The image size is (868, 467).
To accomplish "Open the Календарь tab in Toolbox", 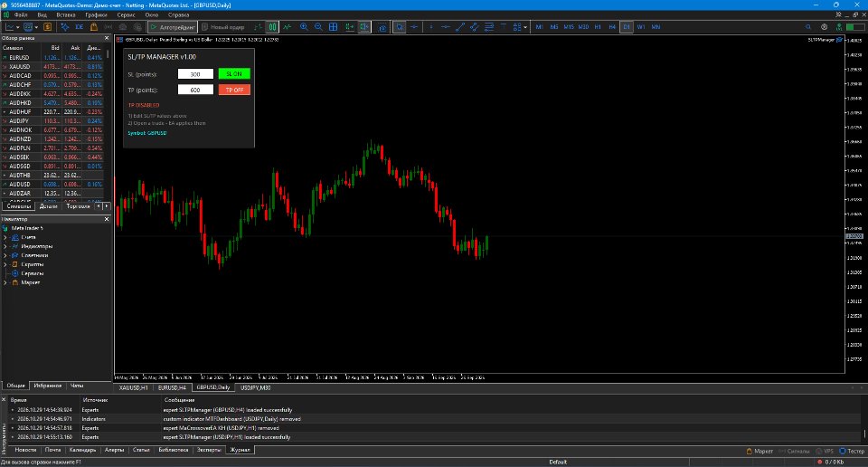I will click(x=82, y=450).
